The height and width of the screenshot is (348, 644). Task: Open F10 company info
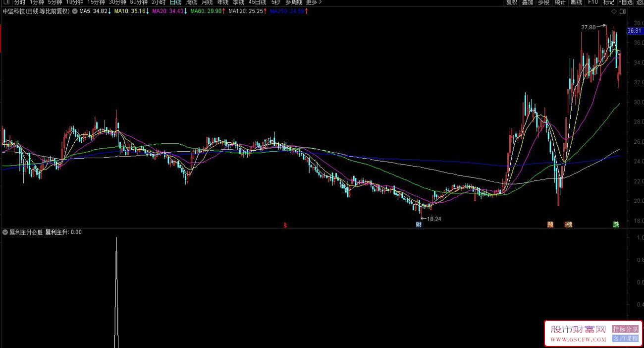[592, 2]
